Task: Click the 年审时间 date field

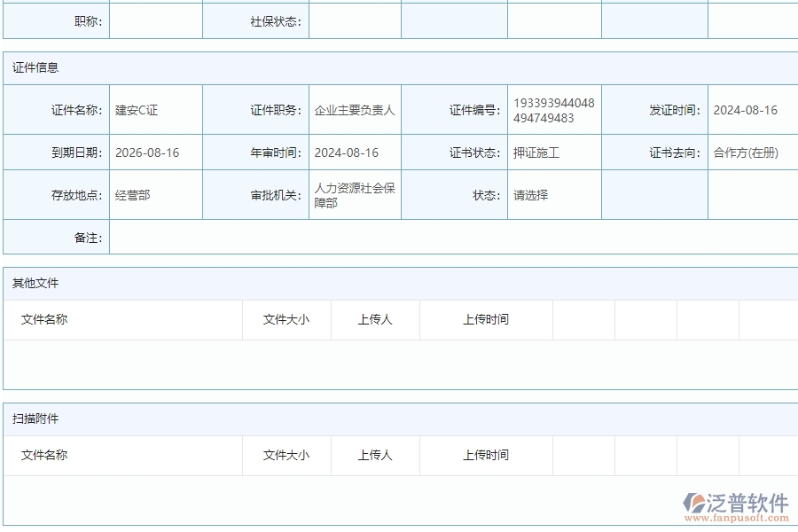Action: (355, 152)
